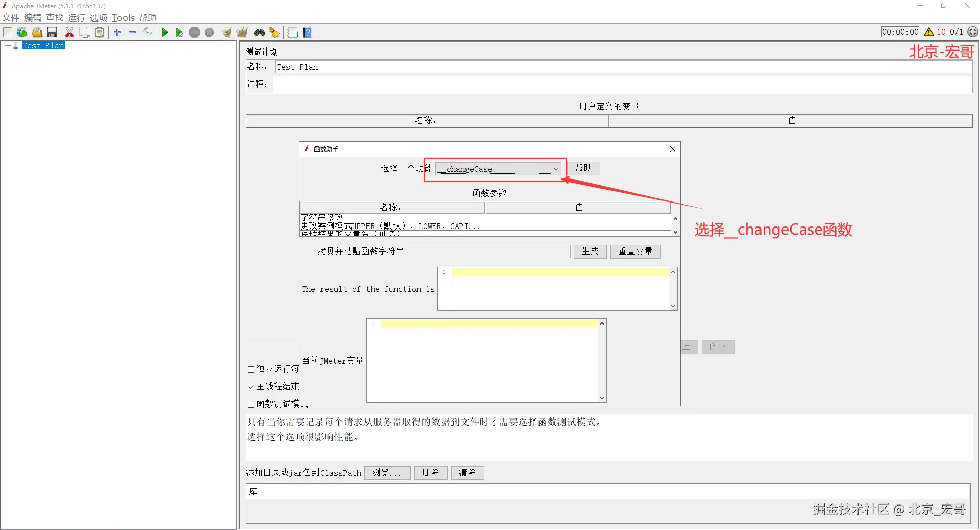Click the Open file folder icon

37,32
